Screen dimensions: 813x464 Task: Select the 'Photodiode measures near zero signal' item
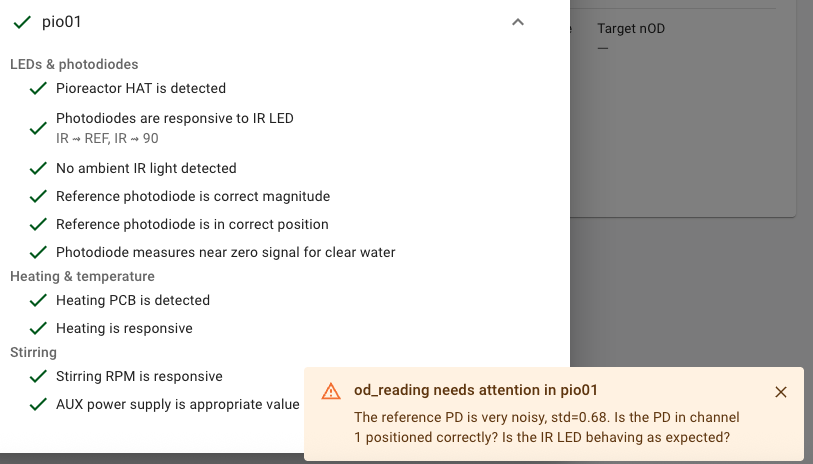(225, 252)
